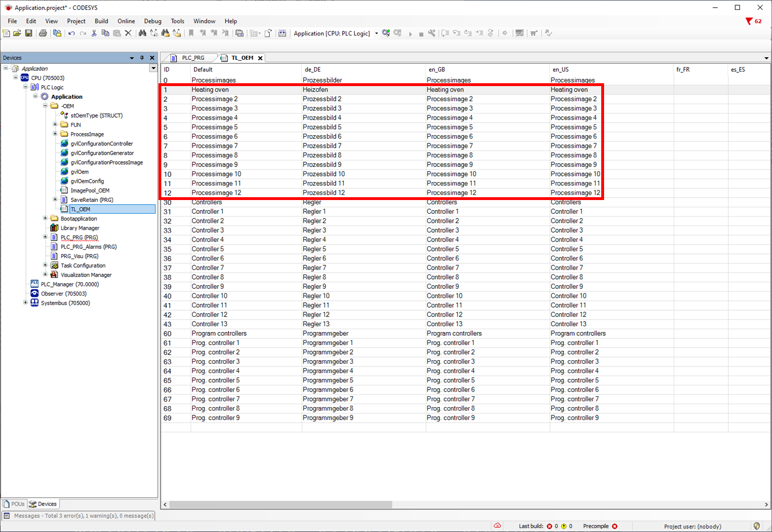Click the Cut scissors icon
The height and width of the screenshot is (532, 772).
(94, 33)
